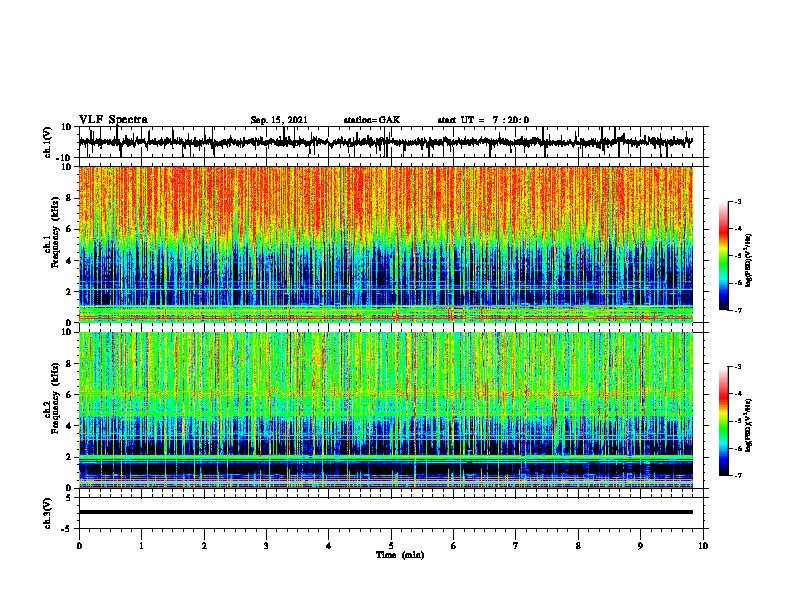The image size is (792, 612).
Task: Click time axis tick label "8"
Action: [x=578, y=546]
